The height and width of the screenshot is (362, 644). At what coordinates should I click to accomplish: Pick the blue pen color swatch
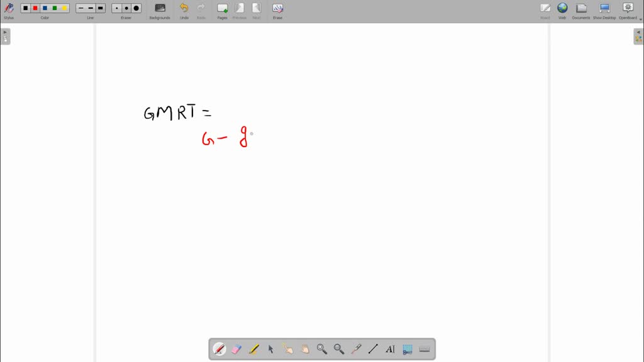click(45, 8)
